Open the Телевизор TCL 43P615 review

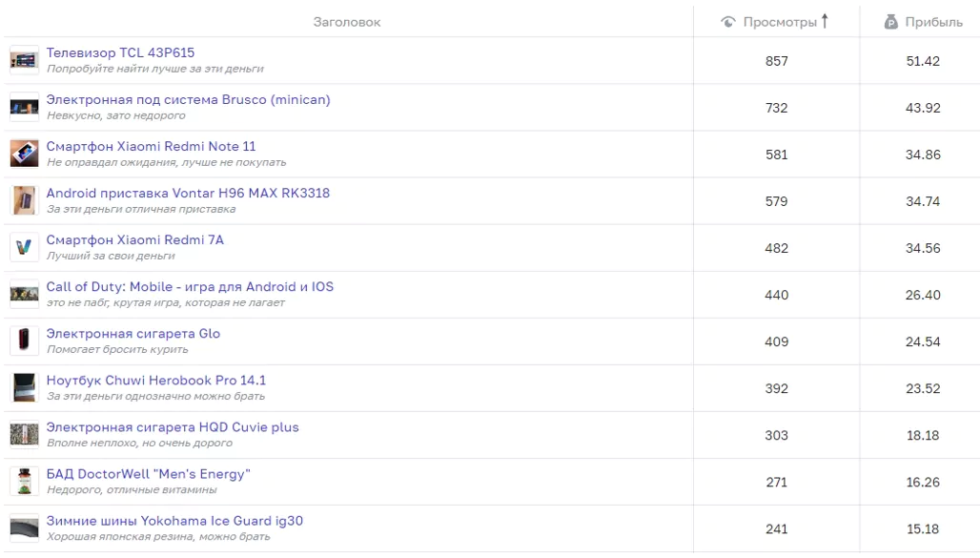[x=121, y=52]
